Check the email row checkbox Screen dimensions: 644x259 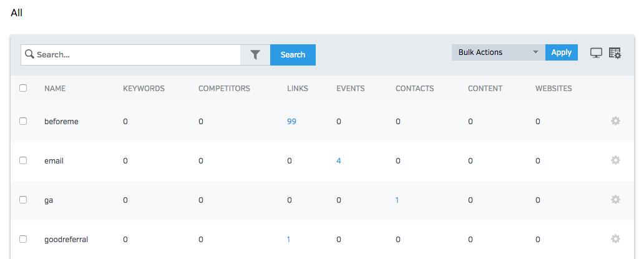(23, 160)
